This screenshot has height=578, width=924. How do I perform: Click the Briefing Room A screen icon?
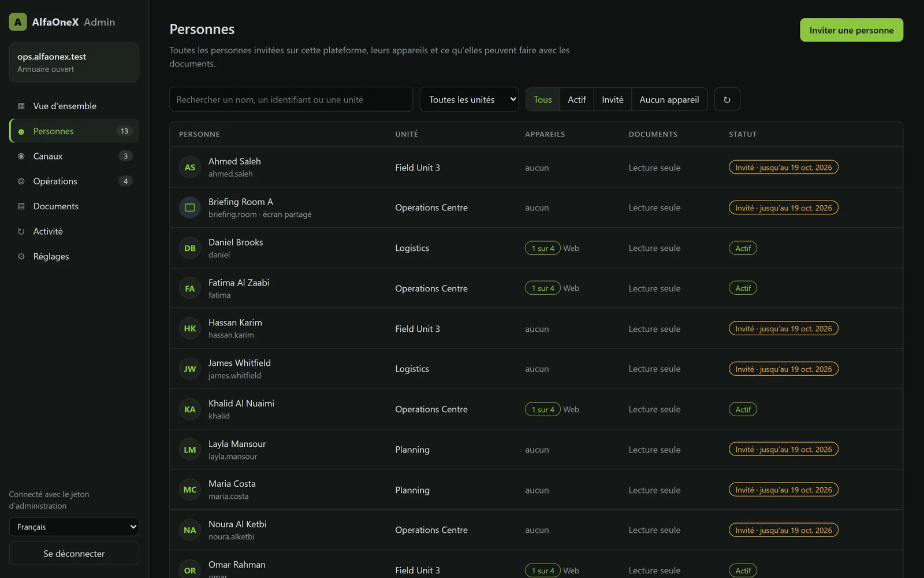point(190,208)
